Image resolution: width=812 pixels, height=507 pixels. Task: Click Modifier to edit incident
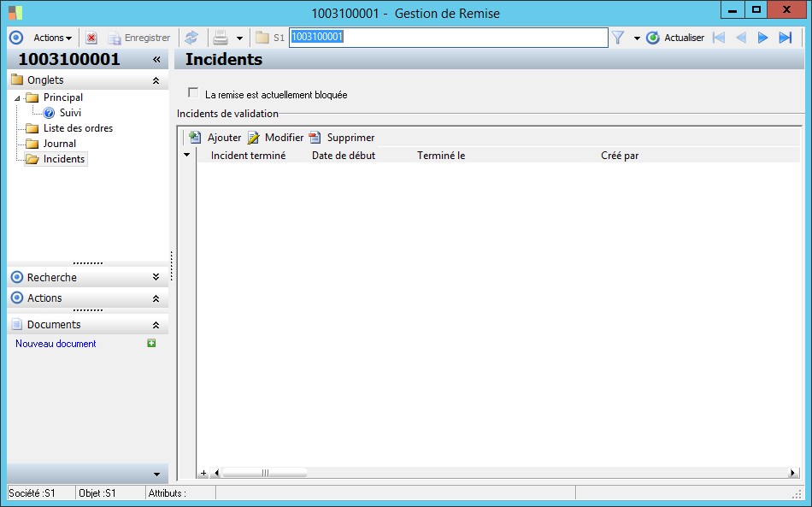click(275, 138)
